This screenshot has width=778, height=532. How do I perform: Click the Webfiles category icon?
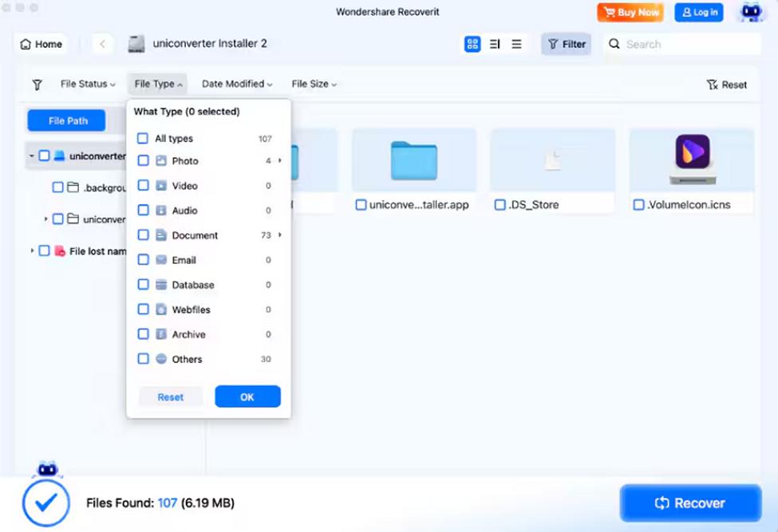[161, 309]
